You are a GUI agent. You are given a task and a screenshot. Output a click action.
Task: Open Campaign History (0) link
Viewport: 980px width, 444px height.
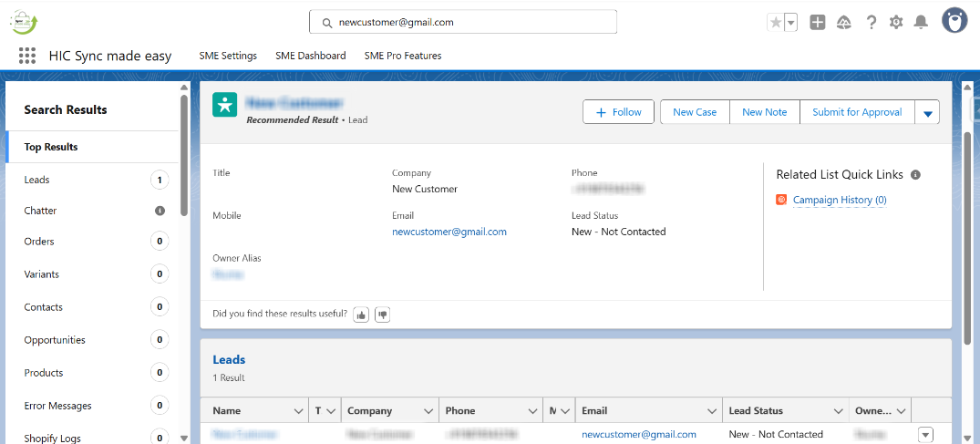(x=840, y=200)
